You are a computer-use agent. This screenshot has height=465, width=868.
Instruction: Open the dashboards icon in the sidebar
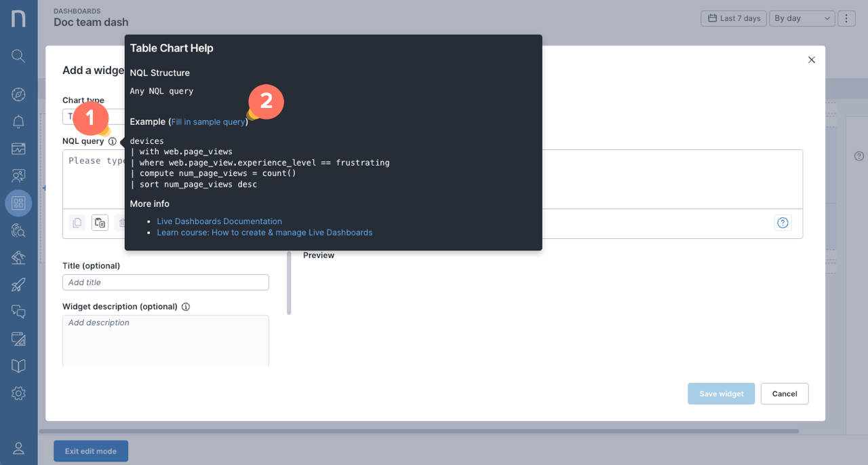click(x=18, y=202)
